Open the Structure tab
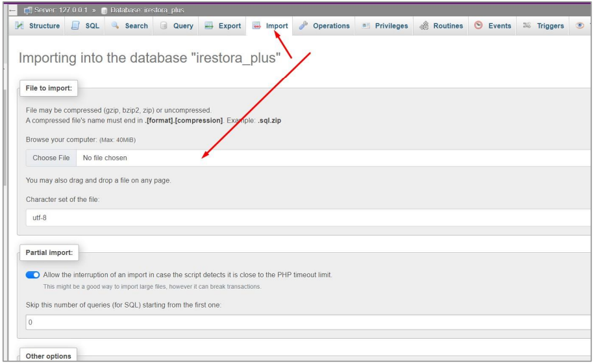This screenshot has width=594, height=364. (x=38, y=26)
